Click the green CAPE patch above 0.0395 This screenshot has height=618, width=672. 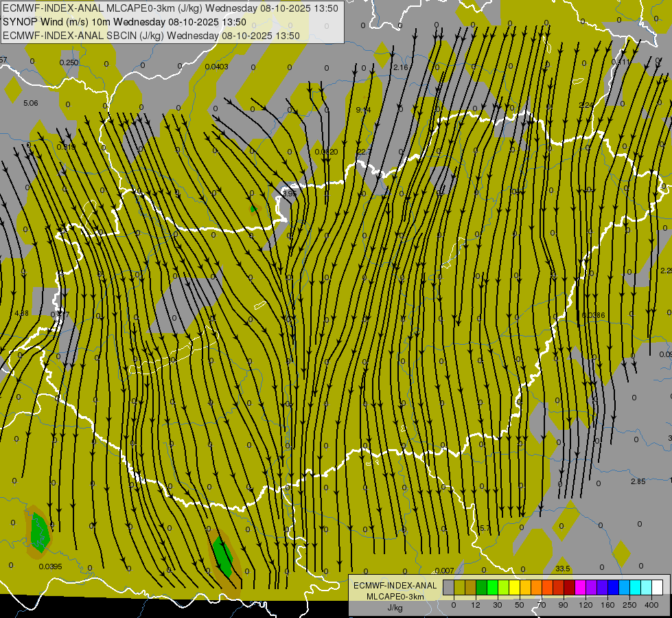pos(40,531)
